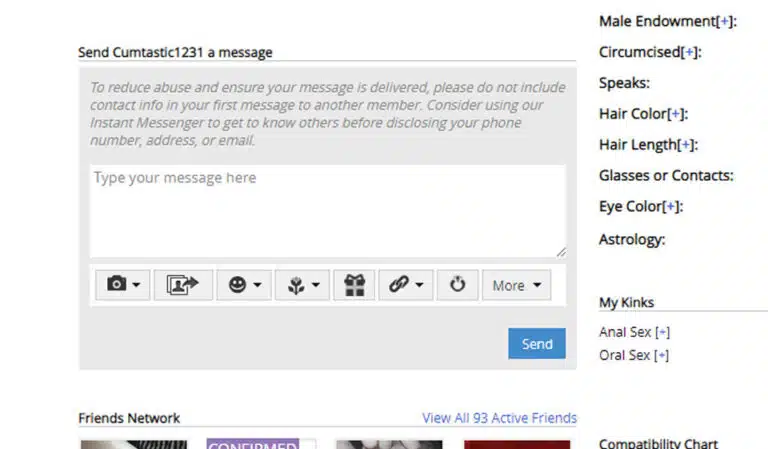
Task: Expand the More dropdown in toolbar
Action: point(516,285)
